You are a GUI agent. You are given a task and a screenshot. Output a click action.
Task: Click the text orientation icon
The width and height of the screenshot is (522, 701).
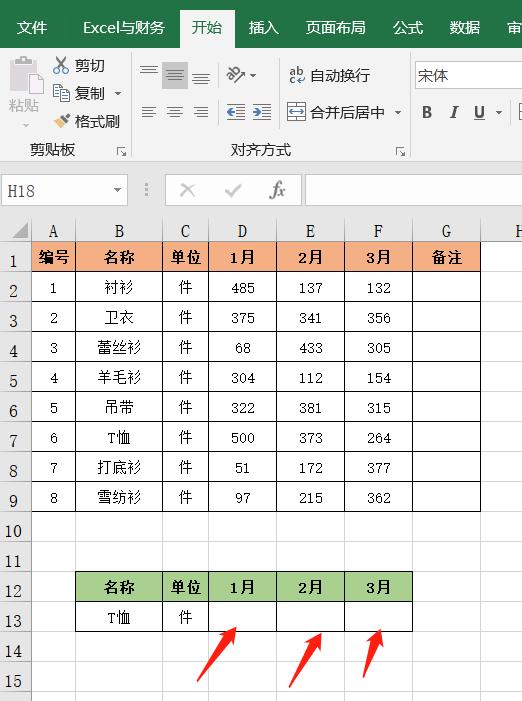(x=236, y=75)
